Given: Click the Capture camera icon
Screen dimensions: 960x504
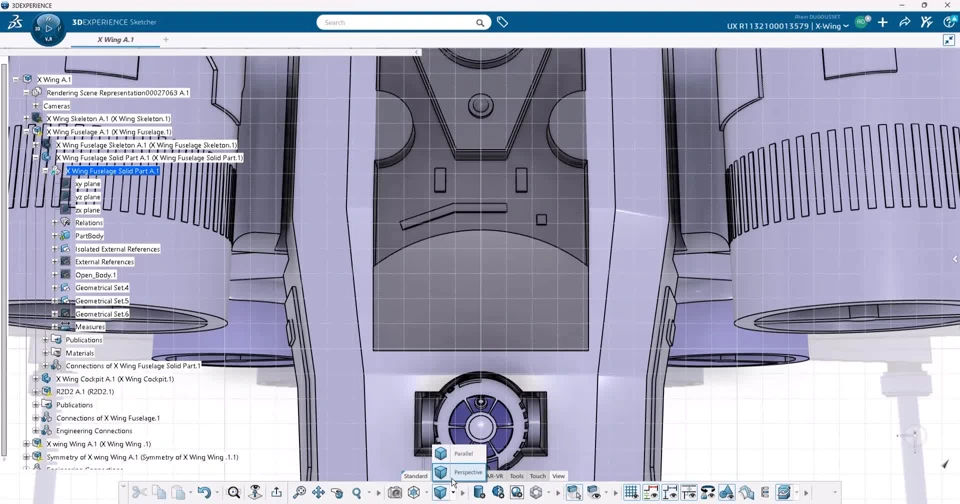Looking at the screenshot, I should [395, 492].
